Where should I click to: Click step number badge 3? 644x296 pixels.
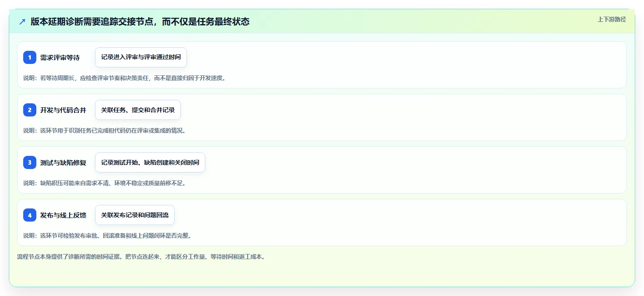[30, 162]
